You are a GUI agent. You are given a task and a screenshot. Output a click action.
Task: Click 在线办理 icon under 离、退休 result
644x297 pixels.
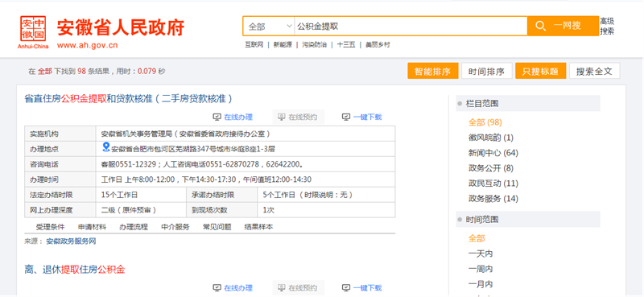coord(217,288)
